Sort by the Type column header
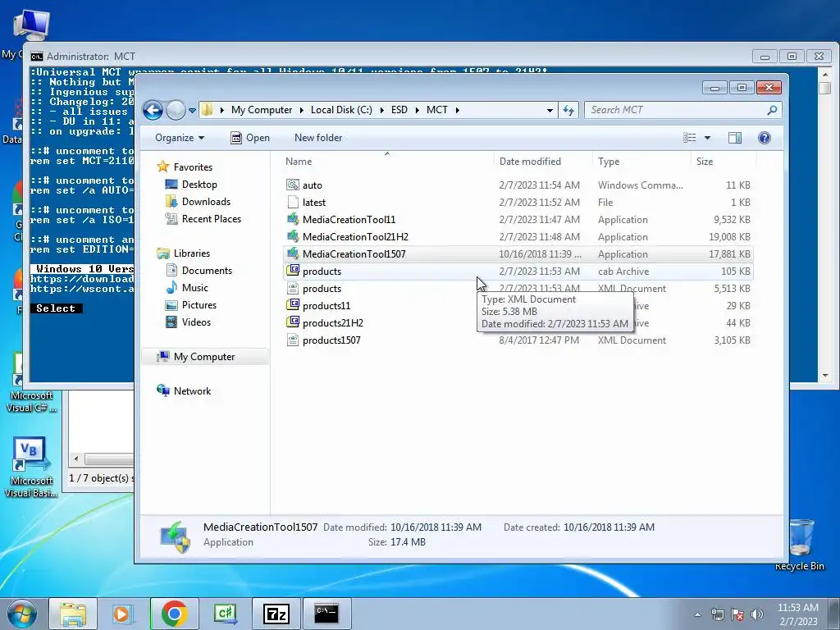Screen dimensions: 840x630 click(x=609, y=162)
